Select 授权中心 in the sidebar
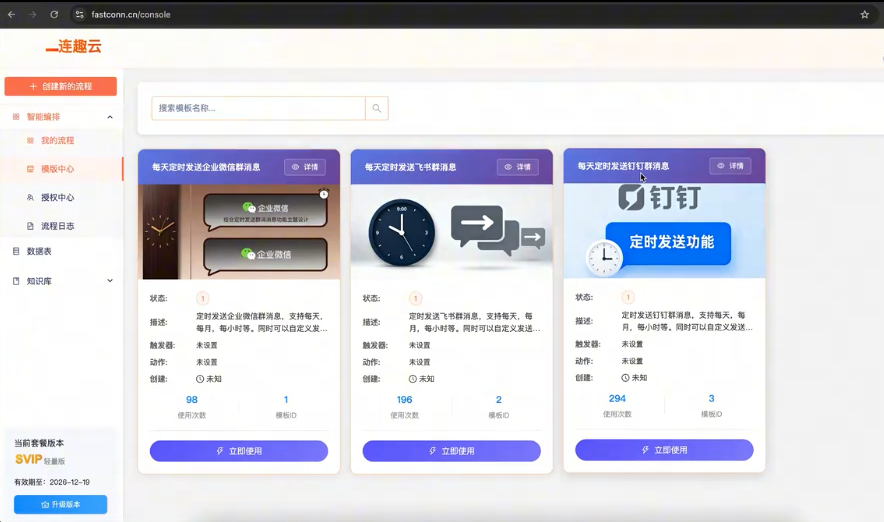This screenshot has height=522, width=884. tap(57, 198)
